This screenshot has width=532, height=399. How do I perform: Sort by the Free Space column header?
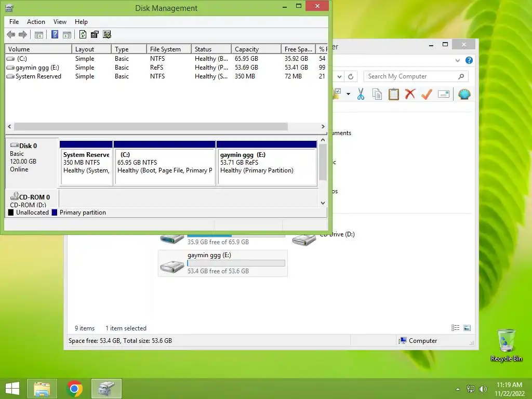298,49
